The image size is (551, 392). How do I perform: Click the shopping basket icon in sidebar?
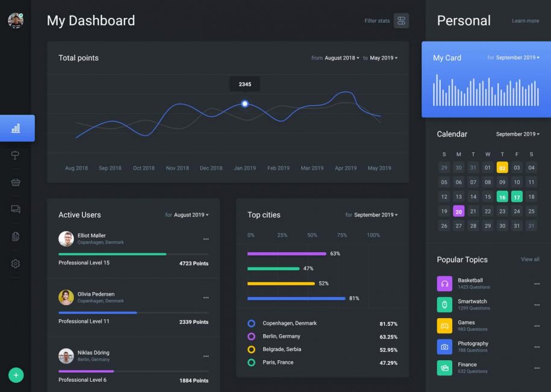[x=16, y=182]
